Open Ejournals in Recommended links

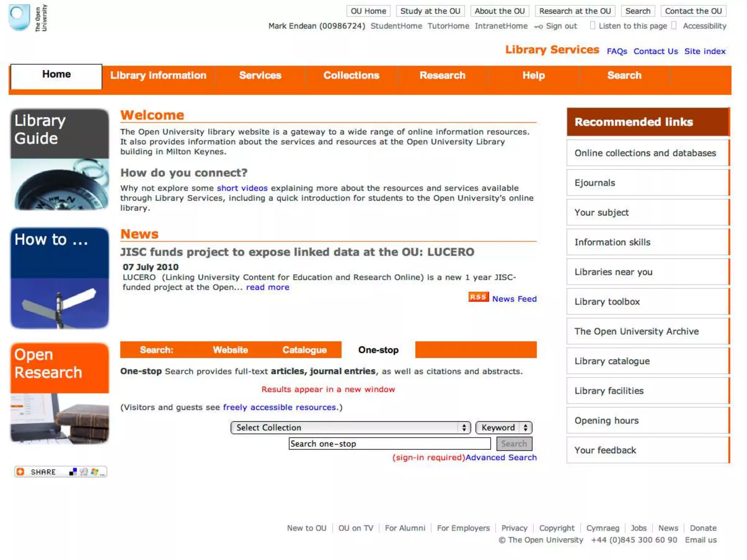coord(595,183)
